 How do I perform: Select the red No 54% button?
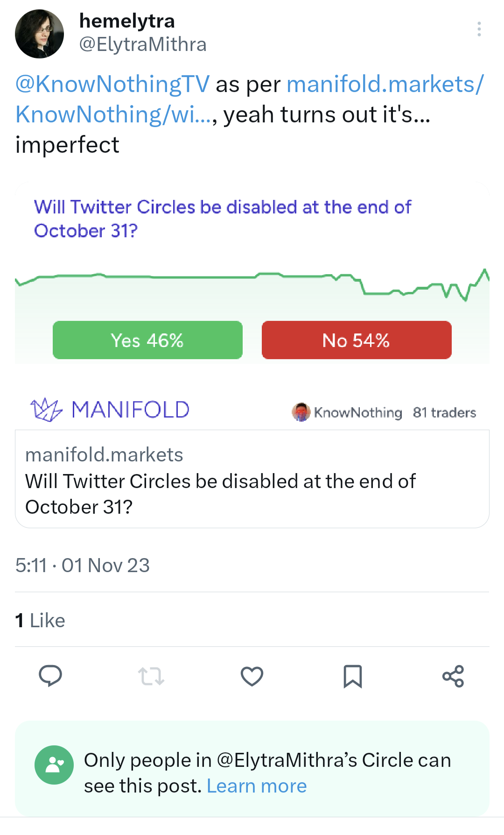click(x=357, y=340)
